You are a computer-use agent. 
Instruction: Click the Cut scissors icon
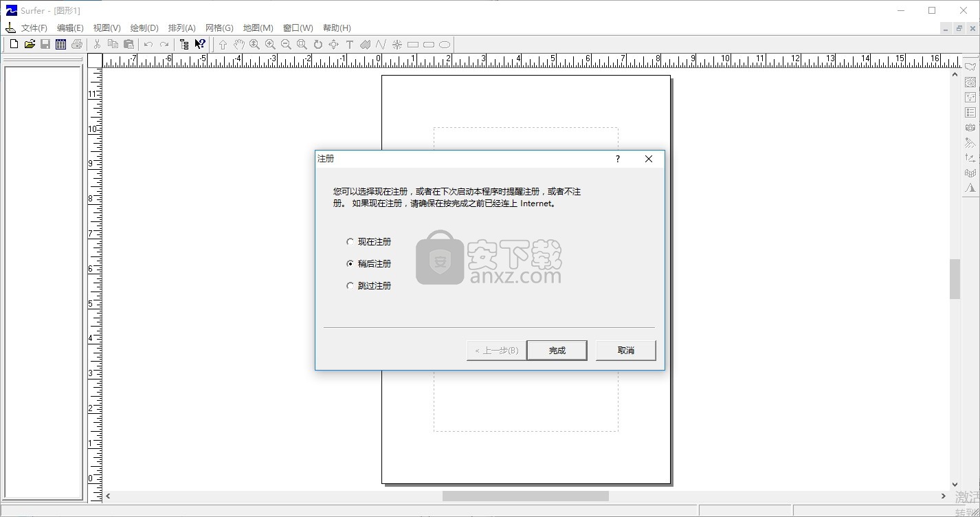(x=97, y=44)
